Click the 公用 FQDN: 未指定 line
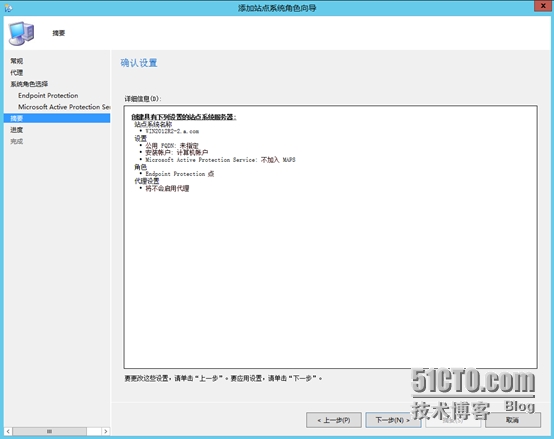The height and width of the screenshot is (439, 554). [x=172, y=145]
